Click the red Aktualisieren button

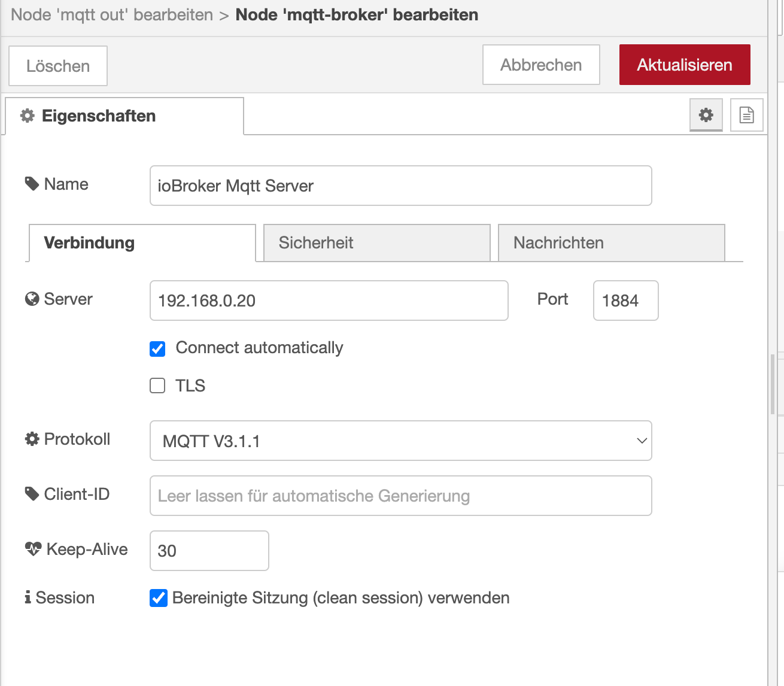click(685, 65)
